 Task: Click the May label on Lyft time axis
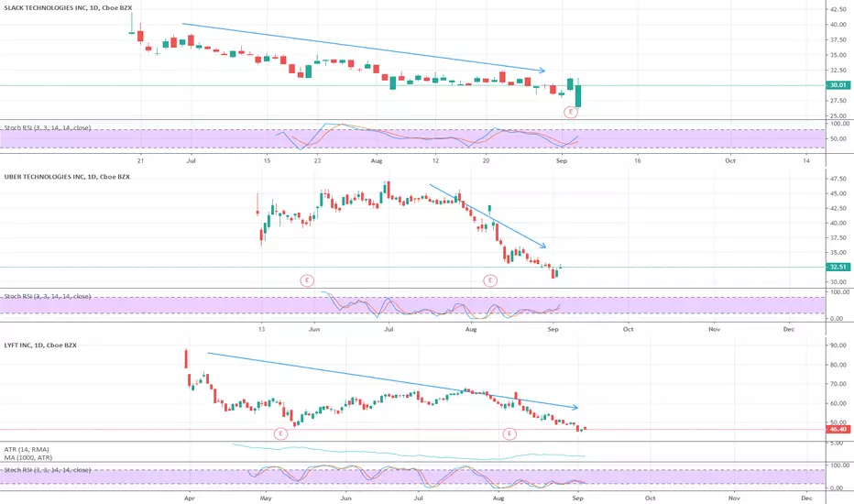click(x=265, y=498)
